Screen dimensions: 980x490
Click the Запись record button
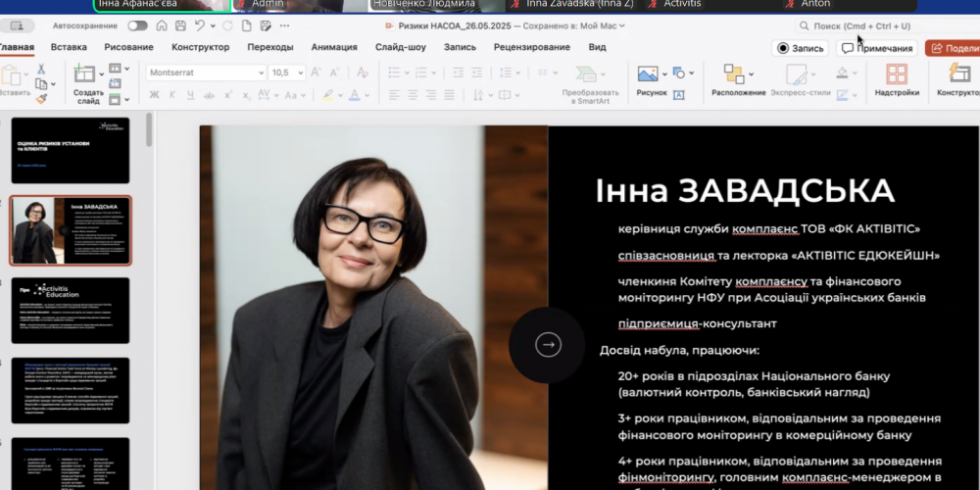[801, 48]
